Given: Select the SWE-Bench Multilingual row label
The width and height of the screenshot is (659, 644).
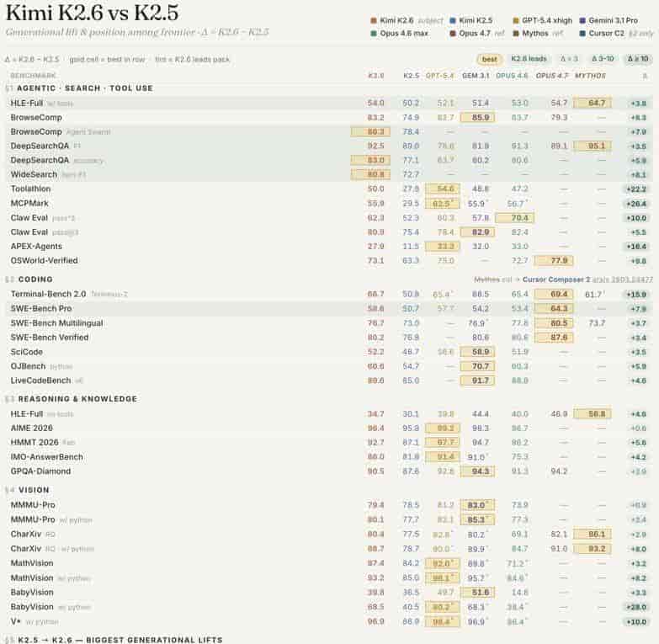Looking at the screenshot, I should click(x=56, y=323).
